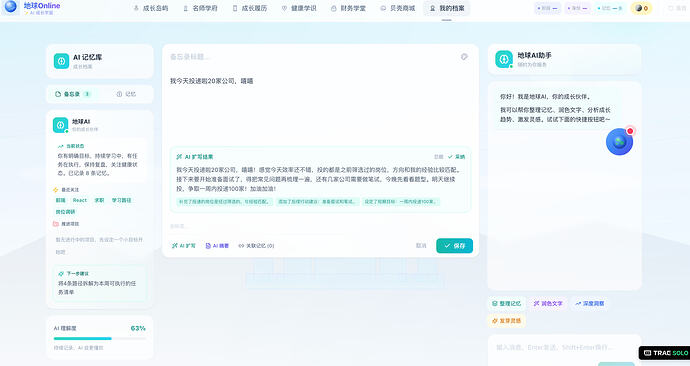Viewport: 690px width, 366px height.
Task: Click the memo text 我今天投递啦20家公司
Action: tap(211, 81)
